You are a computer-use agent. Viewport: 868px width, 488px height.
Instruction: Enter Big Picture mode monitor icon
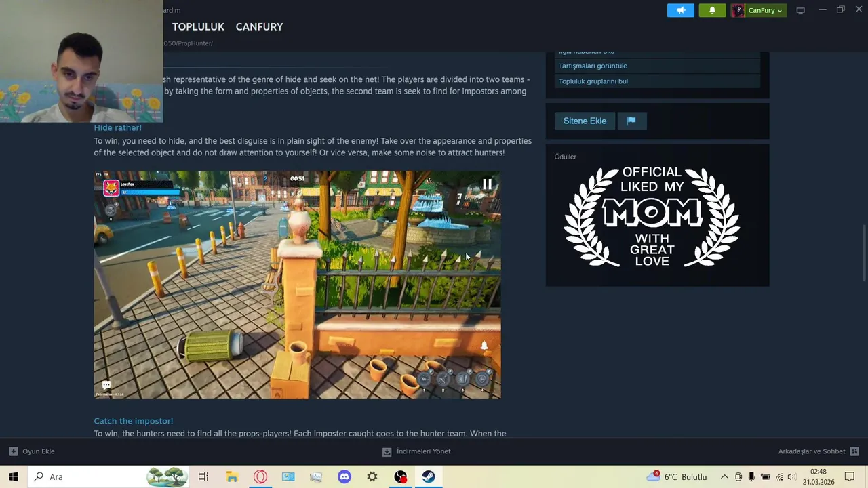(801, 10)
